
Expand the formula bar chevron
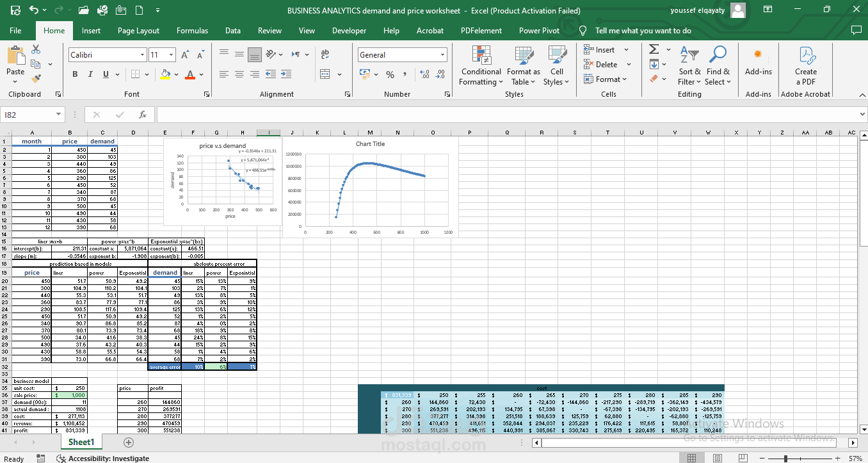coord(862,115)
